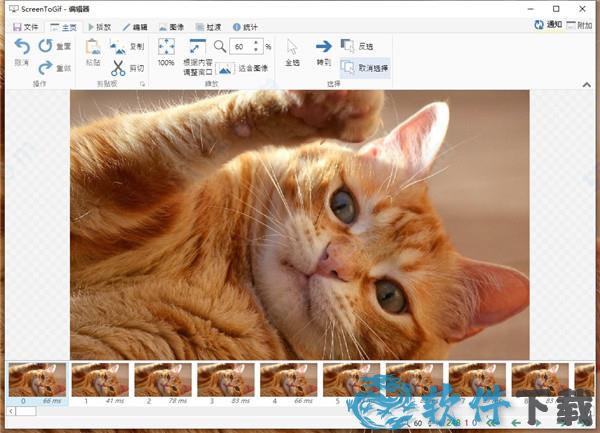Open the Notifications (通知) button

(547, 25)
